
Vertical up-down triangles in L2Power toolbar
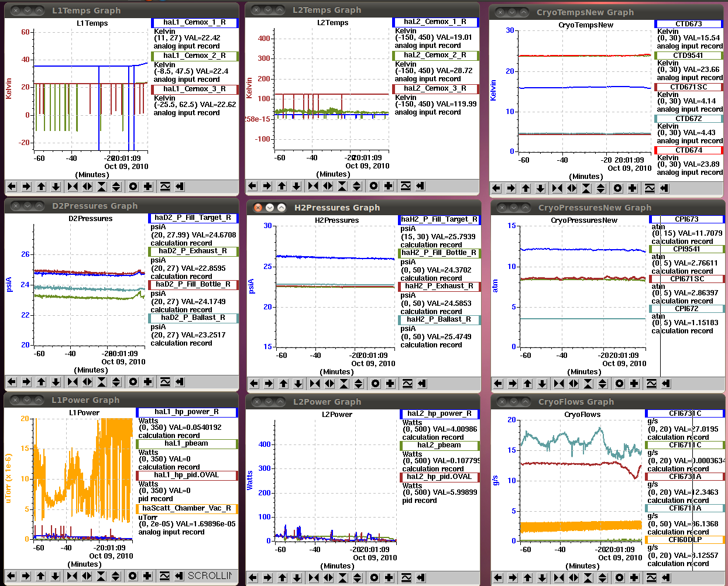tap(358, 578)
